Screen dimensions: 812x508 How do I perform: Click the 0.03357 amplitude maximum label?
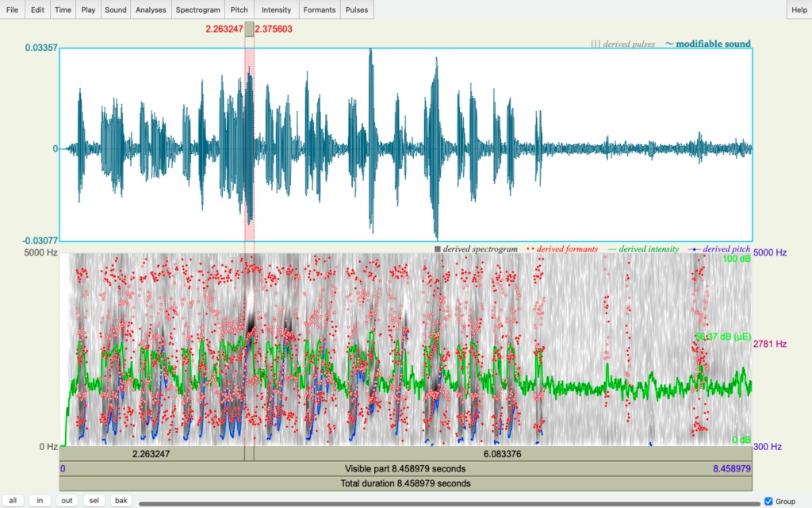click(x=41, y=48)
